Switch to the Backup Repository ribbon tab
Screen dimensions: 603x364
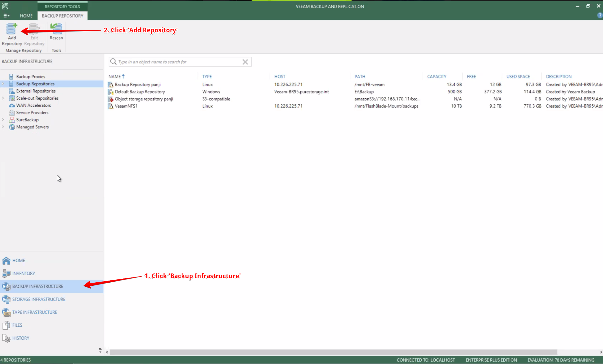[62, 16]
